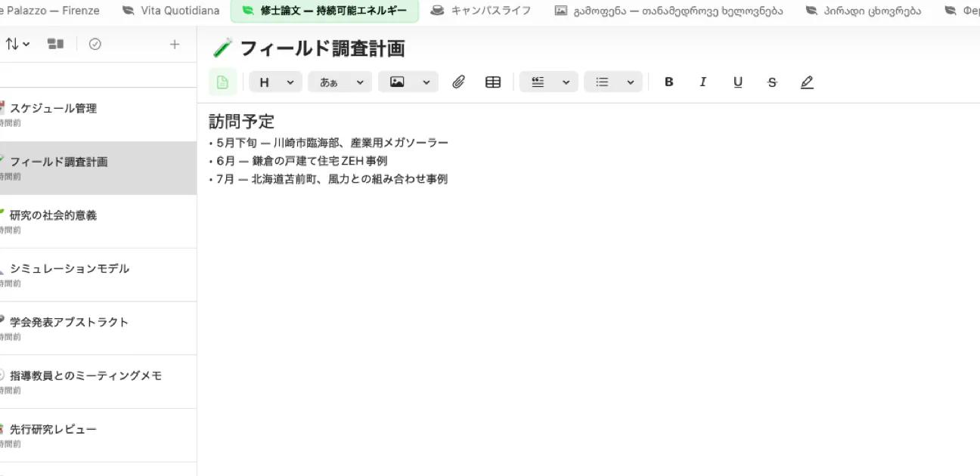Open the გამოფენა notebook tab

668,11
